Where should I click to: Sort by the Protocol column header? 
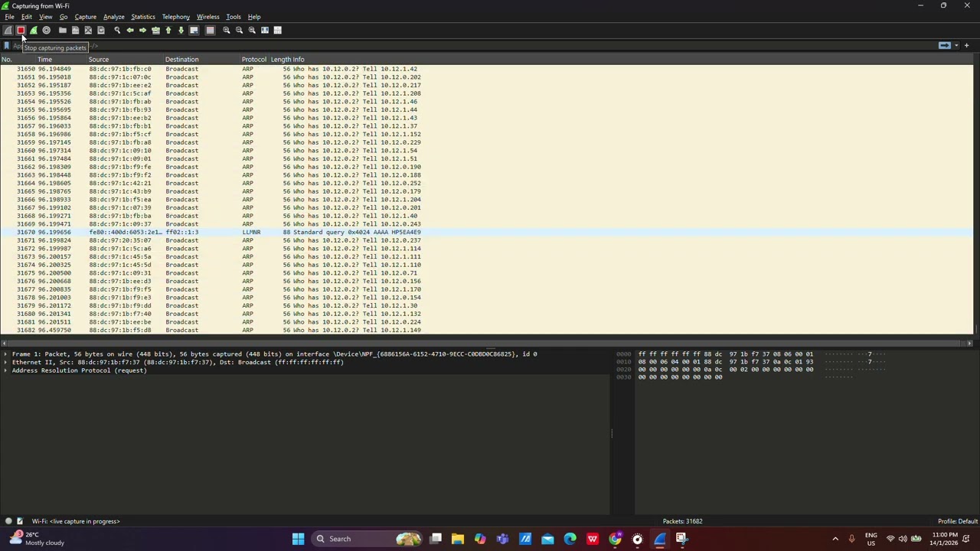click(254, 60)
